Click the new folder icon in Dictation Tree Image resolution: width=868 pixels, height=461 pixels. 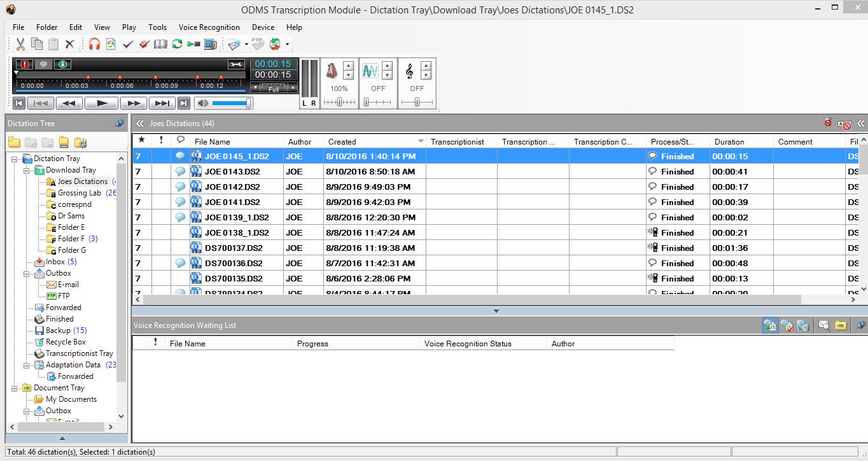(x=14, y=142)
